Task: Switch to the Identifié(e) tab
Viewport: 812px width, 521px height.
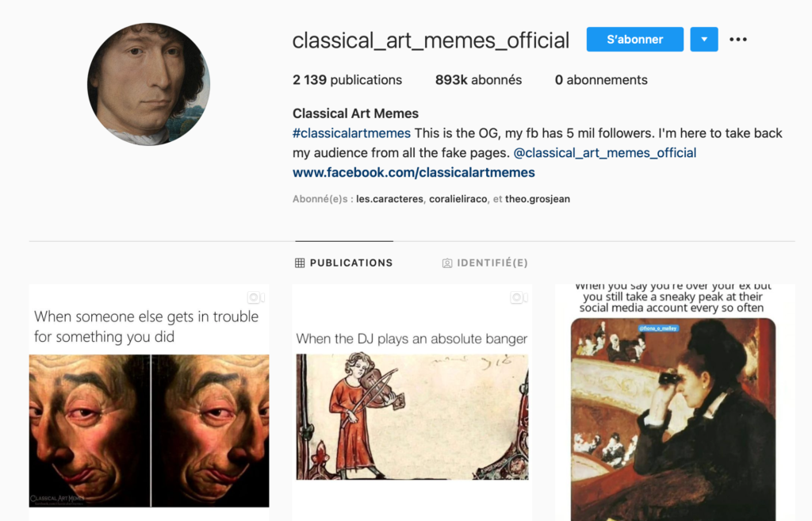Action: 485,263
